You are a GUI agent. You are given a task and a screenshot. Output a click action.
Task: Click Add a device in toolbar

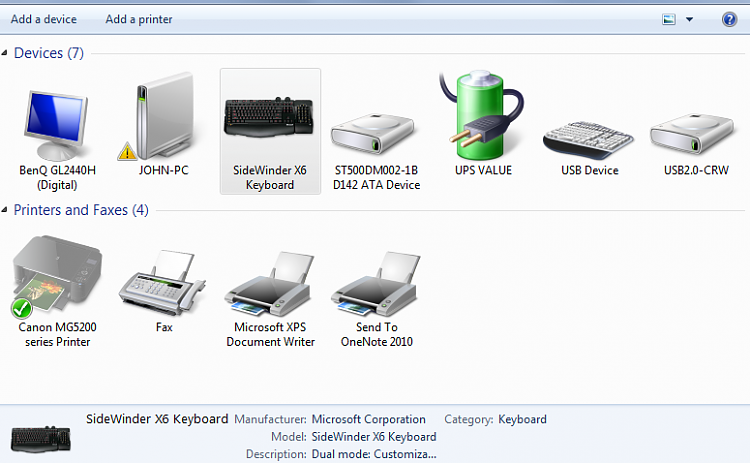44,19
